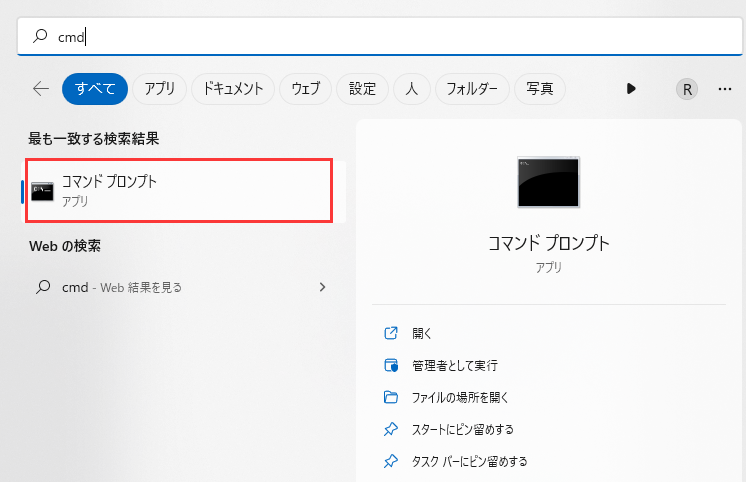The width and height of the screenshot is (746, 482).
Task: Select the 写真 filter tab
Action: (540, 89)
